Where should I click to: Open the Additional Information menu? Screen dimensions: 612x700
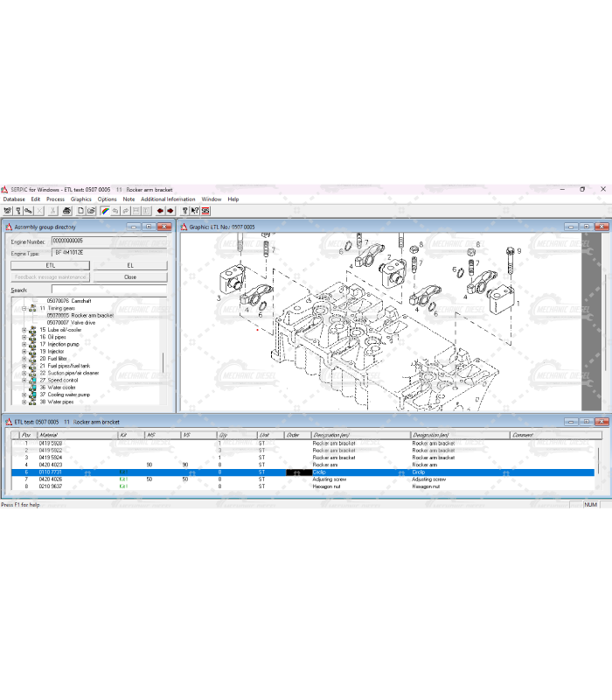pyautogui.click(x=168, y=199)
